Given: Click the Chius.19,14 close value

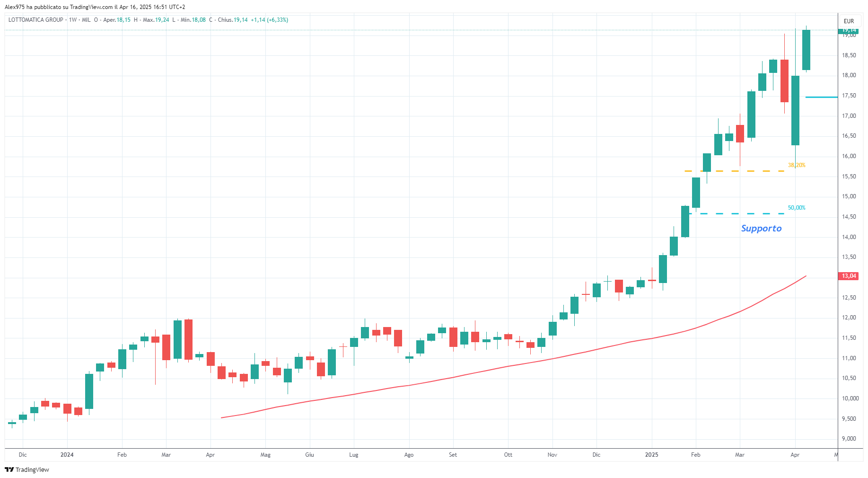Looking at the screenshot, I should [233, 20].
